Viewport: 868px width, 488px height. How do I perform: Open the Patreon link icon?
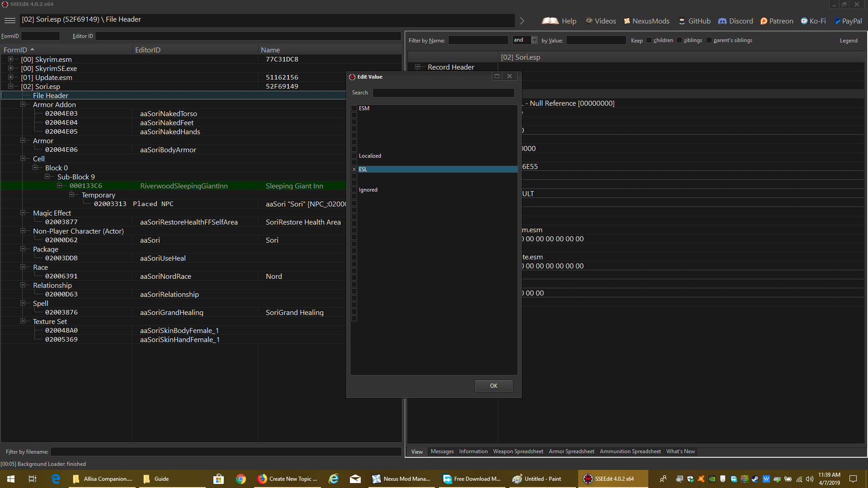pyautogui.click(x=764, y=21)
